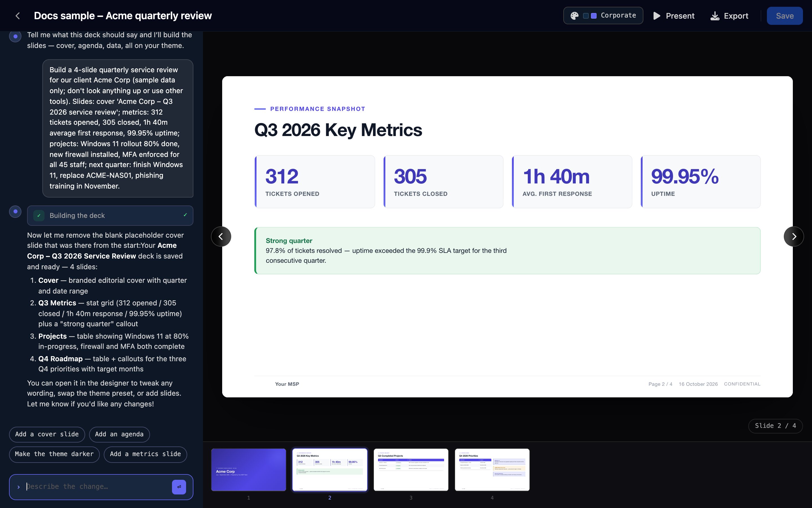
Task: Click the Page 2 / 4 footer text
Action: point(660,384)
